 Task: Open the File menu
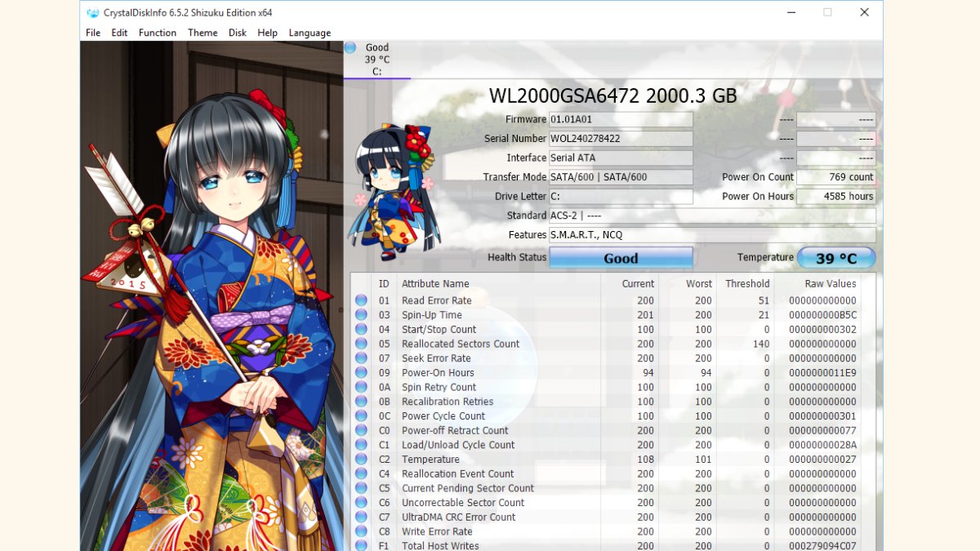[93, 33]
